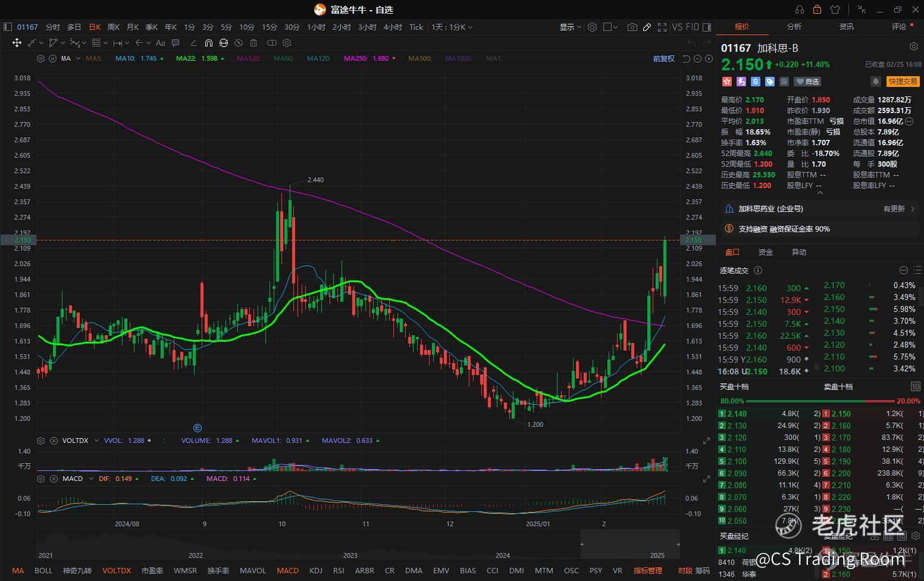Maximize the VOLTDX sub-chart panel
This screenshot has width=924, height=581.
(706, 441)
